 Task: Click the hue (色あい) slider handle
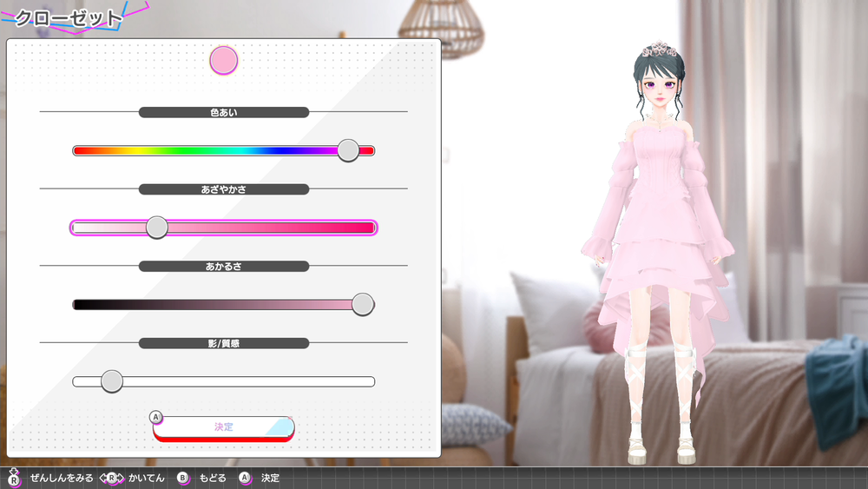coord(348,150)
